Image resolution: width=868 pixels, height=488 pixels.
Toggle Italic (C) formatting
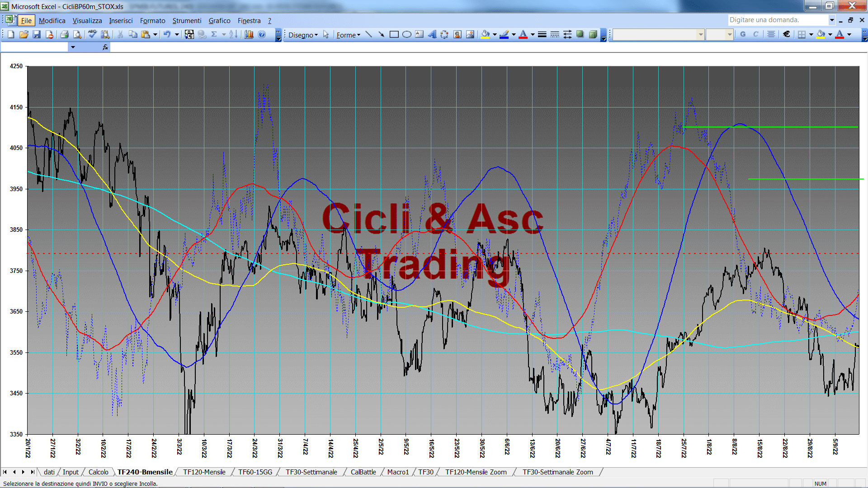(x=755, y=34)
